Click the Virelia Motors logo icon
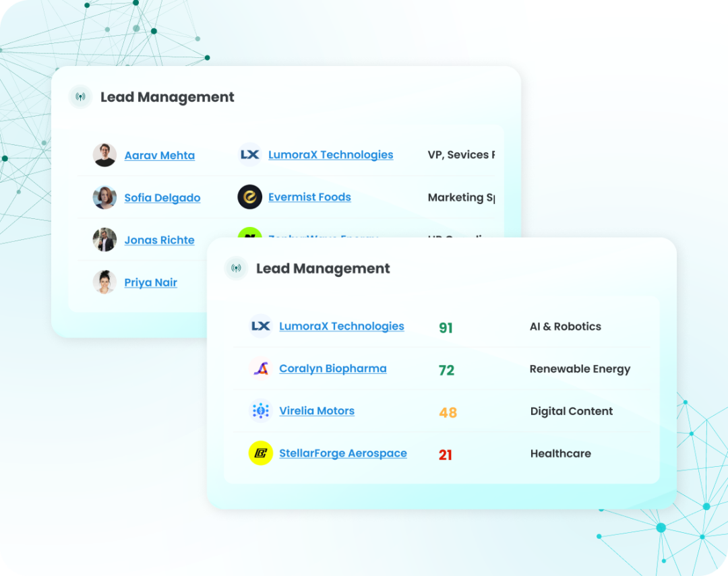Screen dimensions: 728x576 tap(260, 411)
